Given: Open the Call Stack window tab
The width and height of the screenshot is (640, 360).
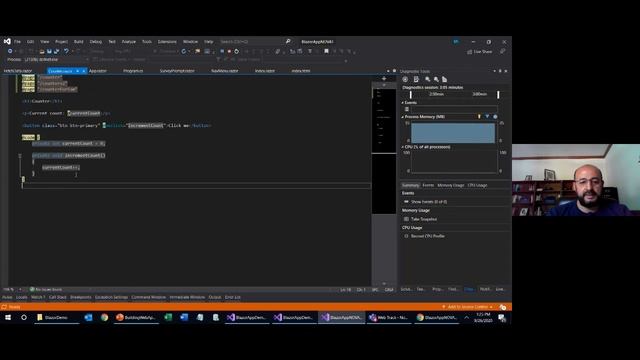Looking at the screenshot, I should pyautogui.click(x=58, y=297).
